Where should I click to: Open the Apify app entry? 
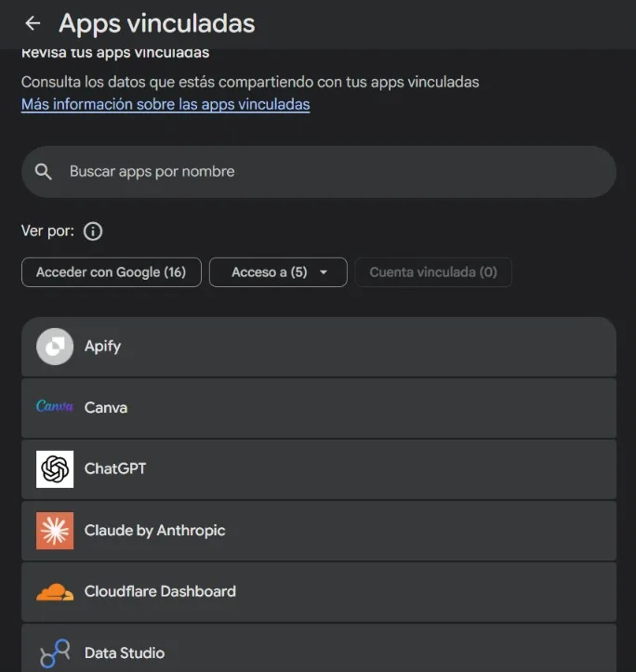[319, 347]
